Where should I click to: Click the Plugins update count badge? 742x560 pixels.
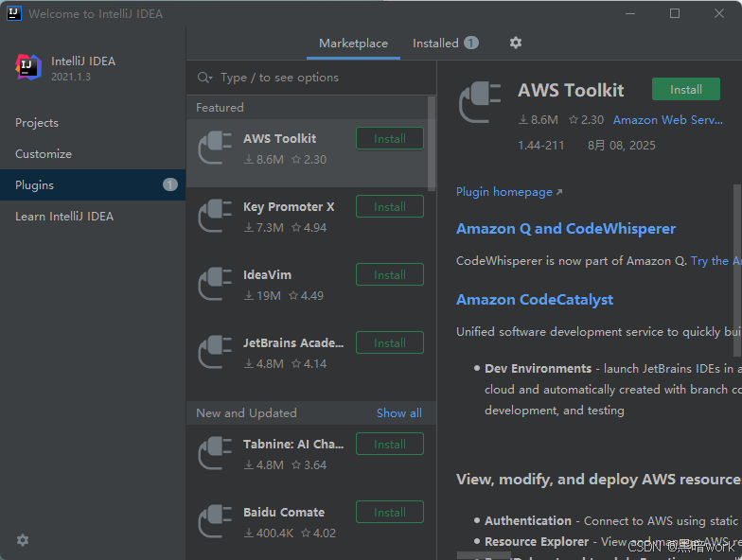170,184
